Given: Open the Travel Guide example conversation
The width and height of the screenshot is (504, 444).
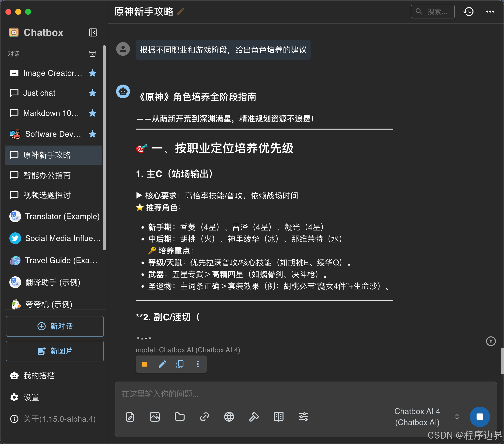Looking at the screenshot, I should coord(53,260).
